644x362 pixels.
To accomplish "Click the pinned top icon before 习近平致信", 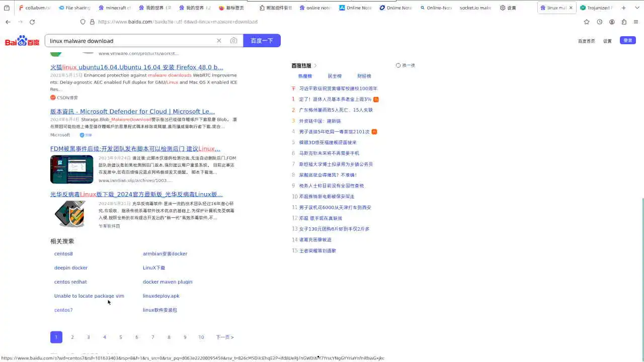I will point(294,88).
